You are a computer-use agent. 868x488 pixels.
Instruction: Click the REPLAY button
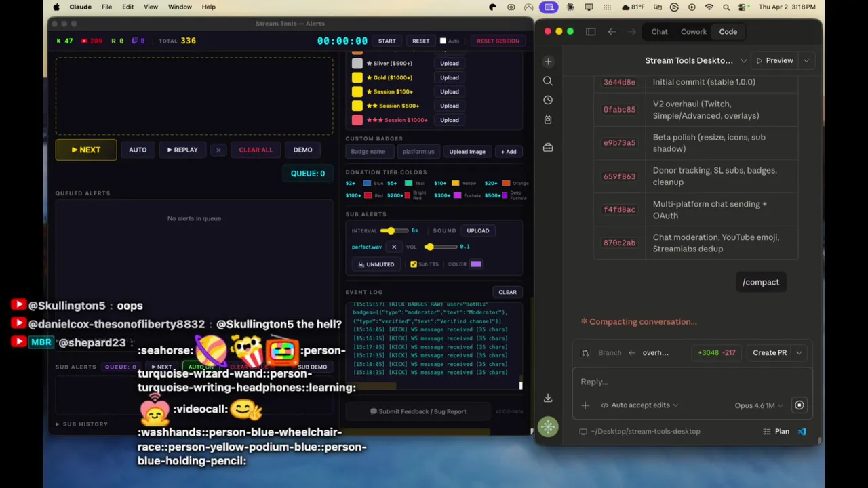(x=182, y=150)
